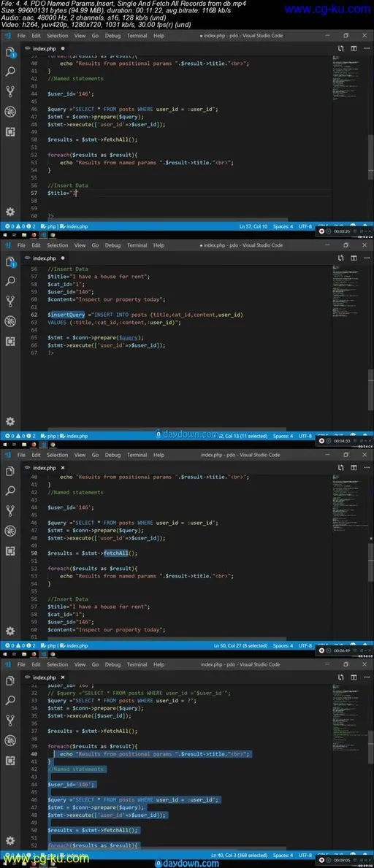Open Source Control in the Ln 50, Col 27 frame
374x868 pixels.
point(10,511)
